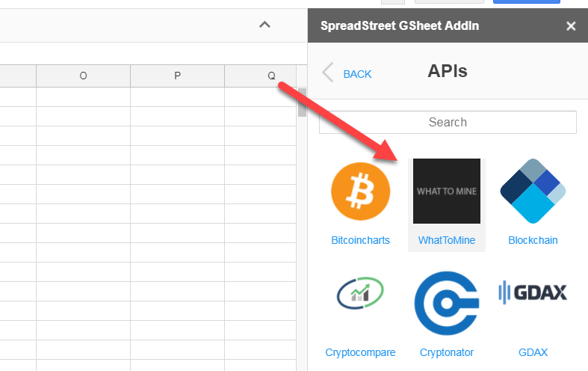Open the Cryptocompare chart icon

click(360, 293)
